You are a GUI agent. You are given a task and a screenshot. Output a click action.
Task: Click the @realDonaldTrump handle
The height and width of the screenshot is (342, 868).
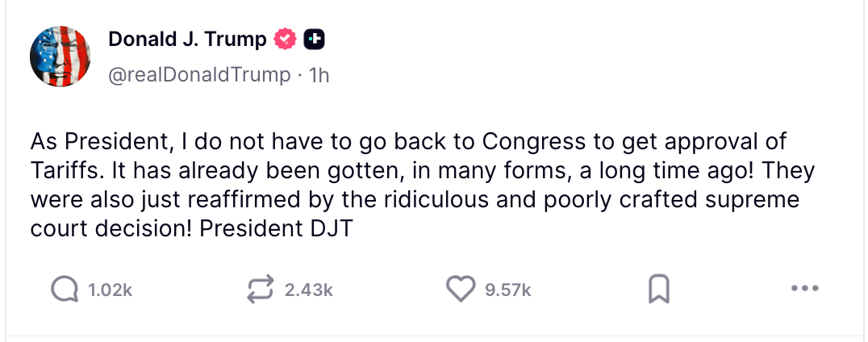[199, 75]
